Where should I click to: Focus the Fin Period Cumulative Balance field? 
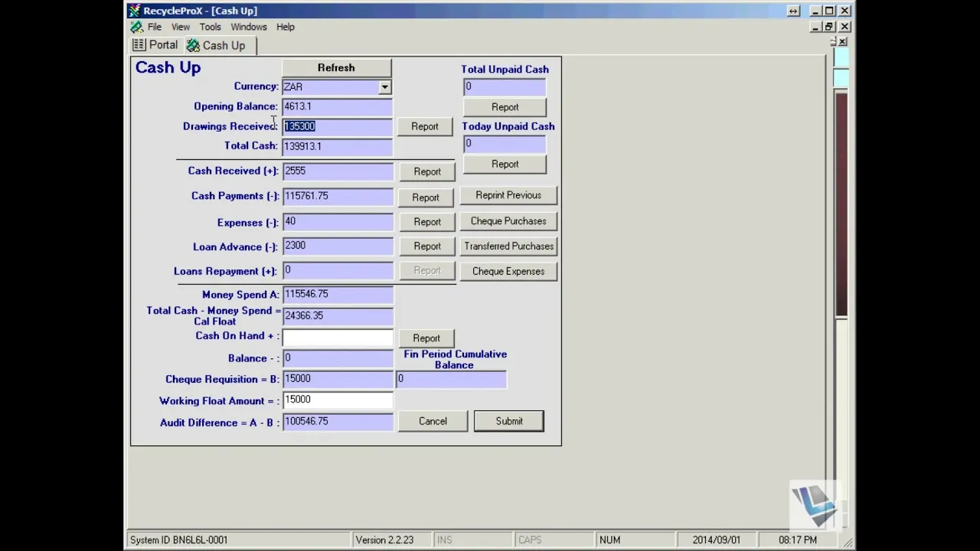point(451,380)
